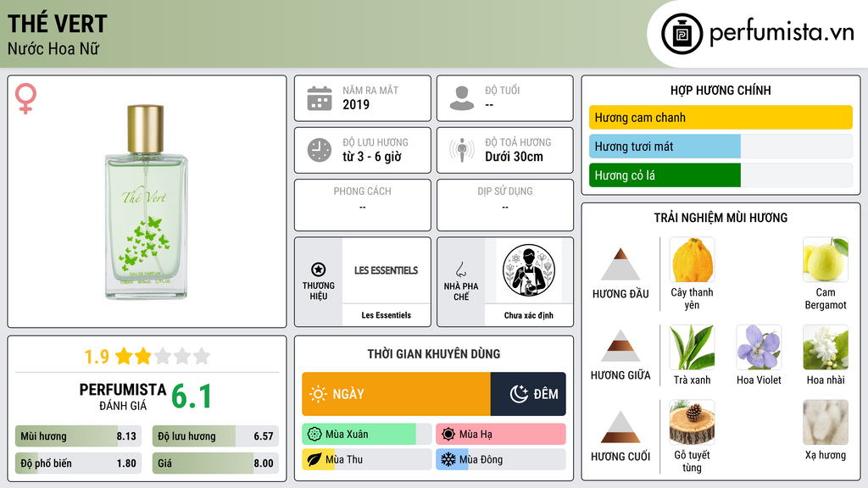Select the Hoa nhài jasmine image

826,347
